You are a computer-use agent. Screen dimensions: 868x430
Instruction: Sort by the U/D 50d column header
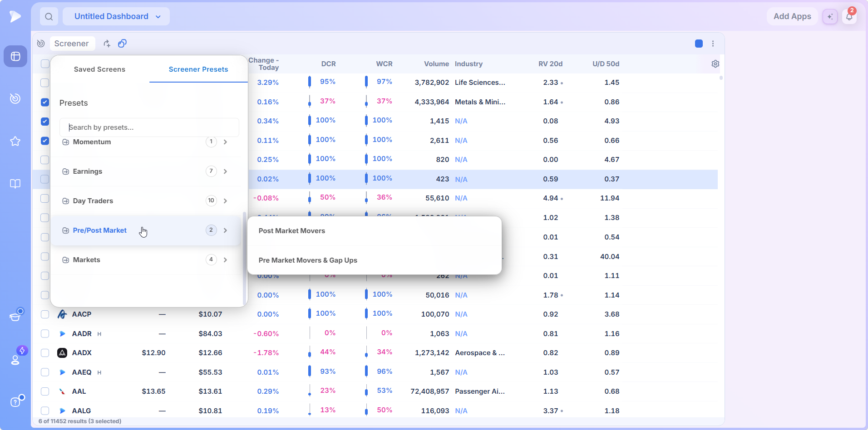coord(606,64)
